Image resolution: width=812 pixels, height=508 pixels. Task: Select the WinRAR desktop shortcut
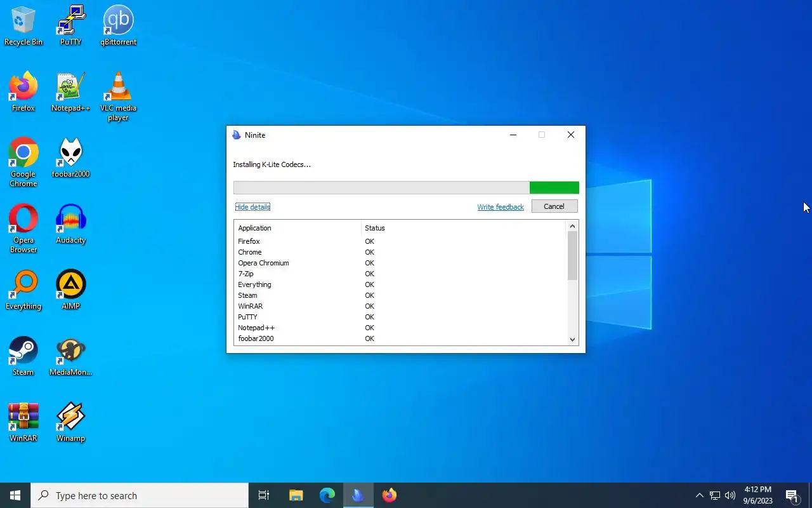coord(23,422)
